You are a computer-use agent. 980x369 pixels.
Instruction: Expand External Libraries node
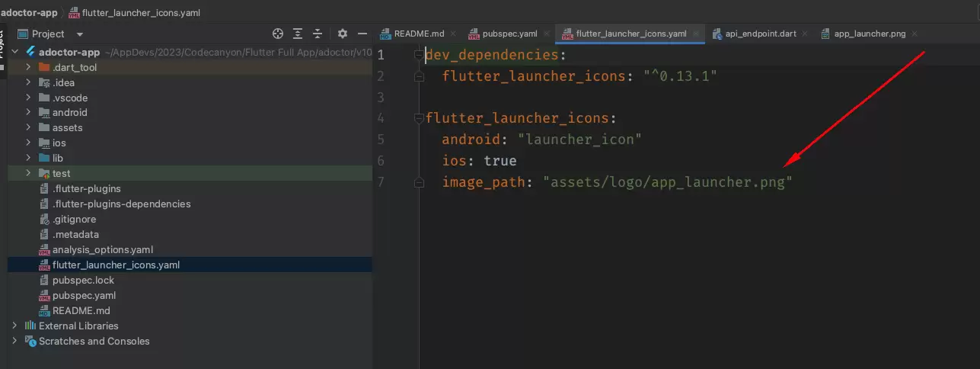(x=14, y=326)
